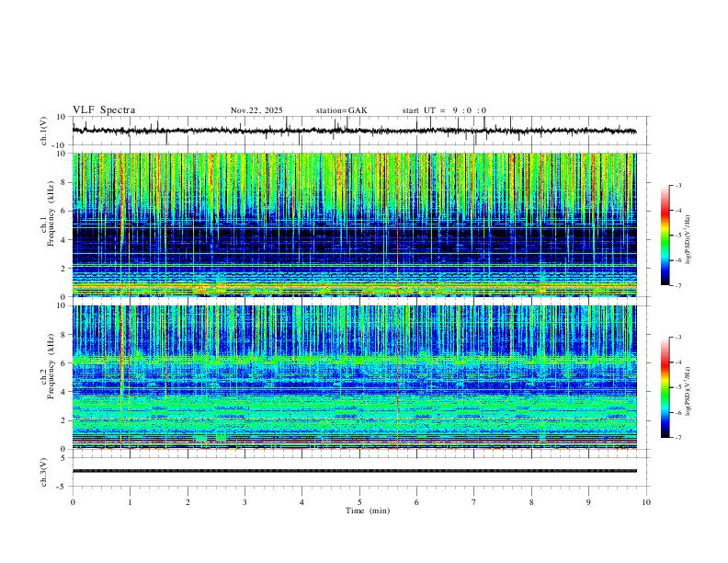The image size is (728, 563).
Task: Click time axis tick label "6"
Action: pos(416,502)
